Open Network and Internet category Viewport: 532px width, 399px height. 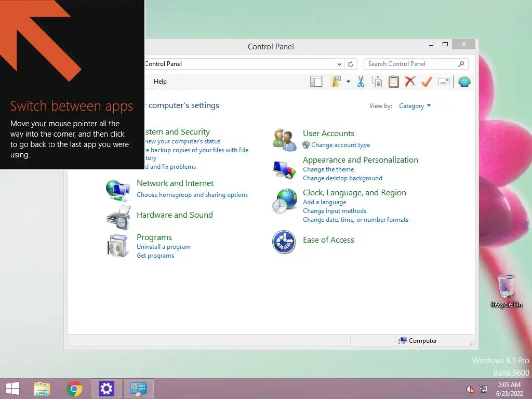(x=175, y=183)
